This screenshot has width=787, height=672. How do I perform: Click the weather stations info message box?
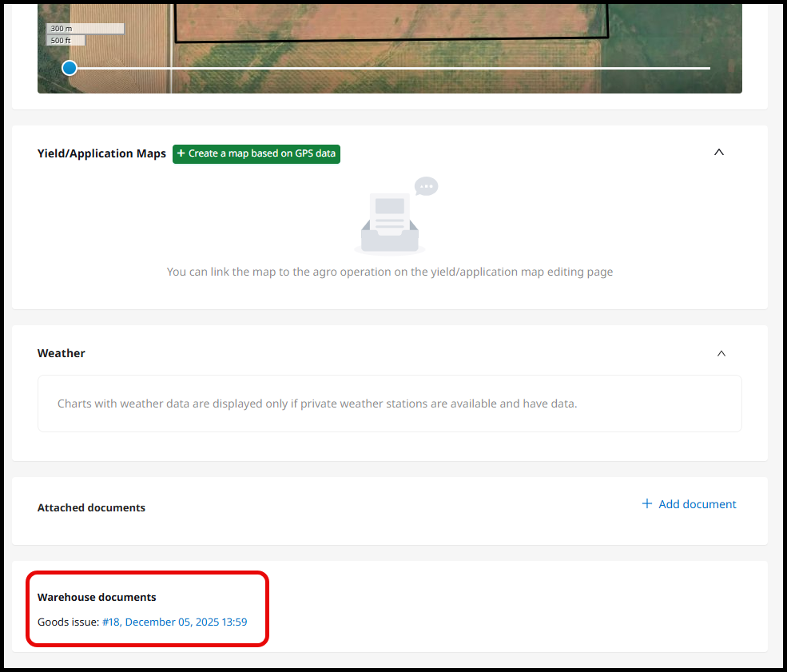pyautogui.click(x=389, y=404)
